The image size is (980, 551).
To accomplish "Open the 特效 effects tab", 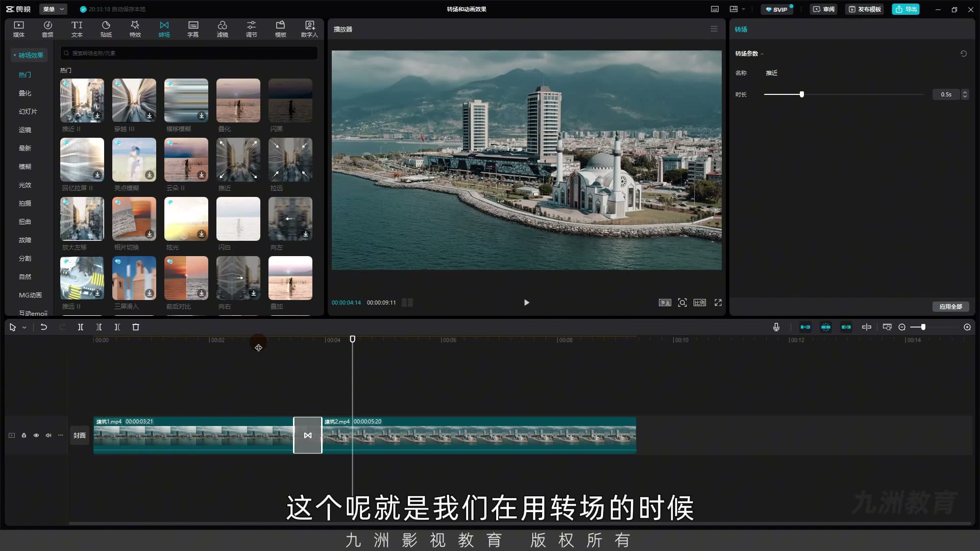I will [x=135, y=29].
